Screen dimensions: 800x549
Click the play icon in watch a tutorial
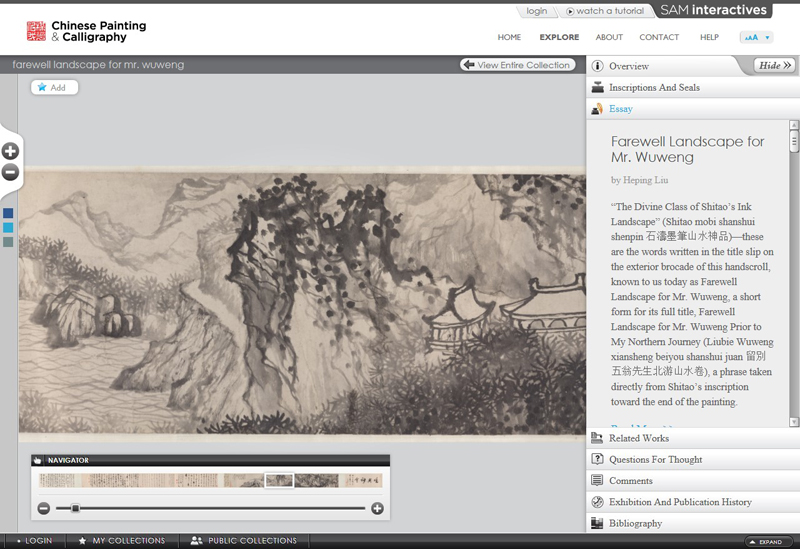[x=570, y=11]
